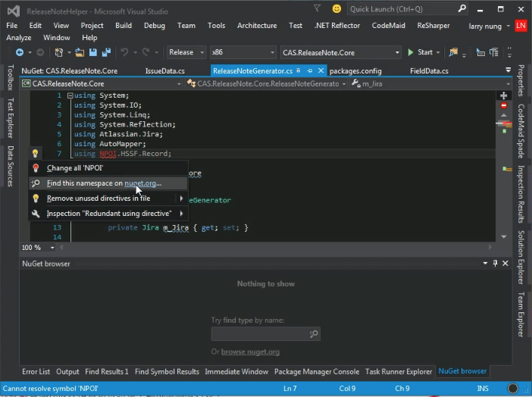The width and height of the screenshot is (532, 397).
Task: Click the Redo toolbar icon
Action: point(146,52)
